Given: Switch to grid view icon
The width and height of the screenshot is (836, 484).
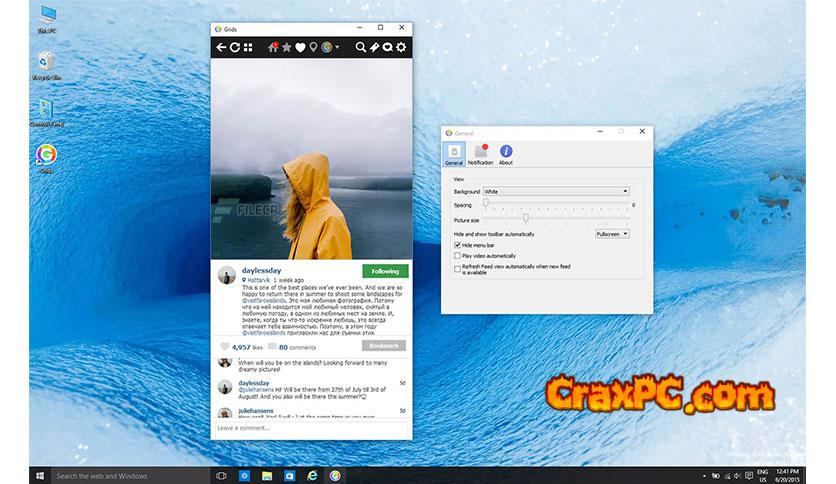Looking at the screenshot, I should click(248, 47).
